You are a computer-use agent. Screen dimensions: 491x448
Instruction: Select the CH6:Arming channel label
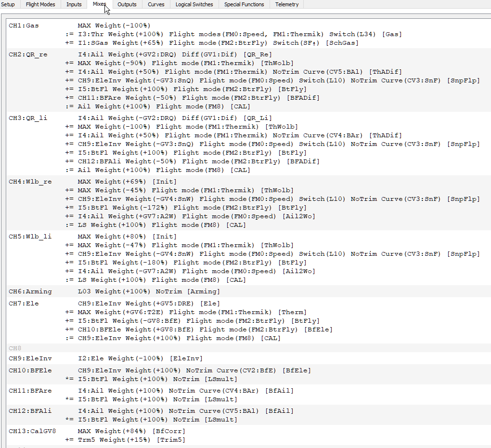[x=30, y=291]
